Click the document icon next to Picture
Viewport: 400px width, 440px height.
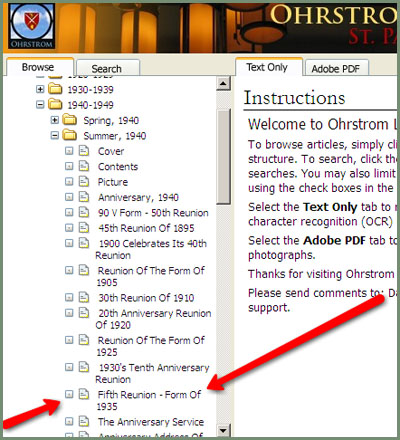click(84, 181)
